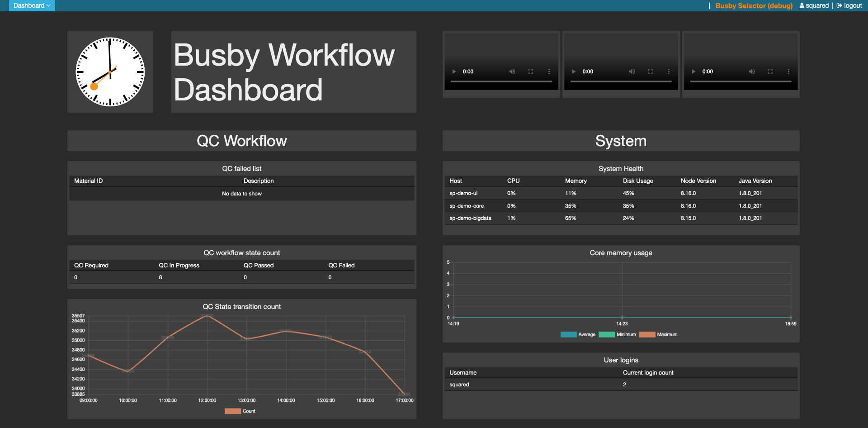Viewport: 868px width, 428px height.
Task: Mute the third video player
Action: (752, 71)
